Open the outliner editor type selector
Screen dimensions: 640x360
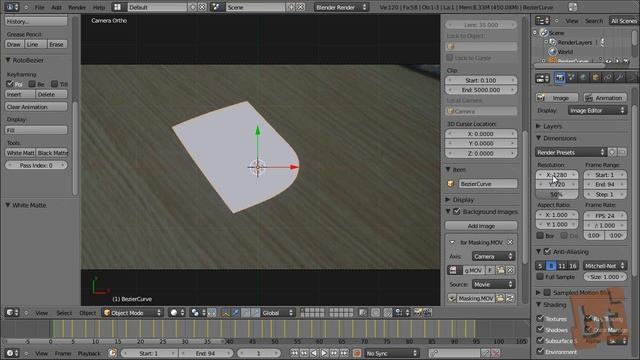pos(542,20)
